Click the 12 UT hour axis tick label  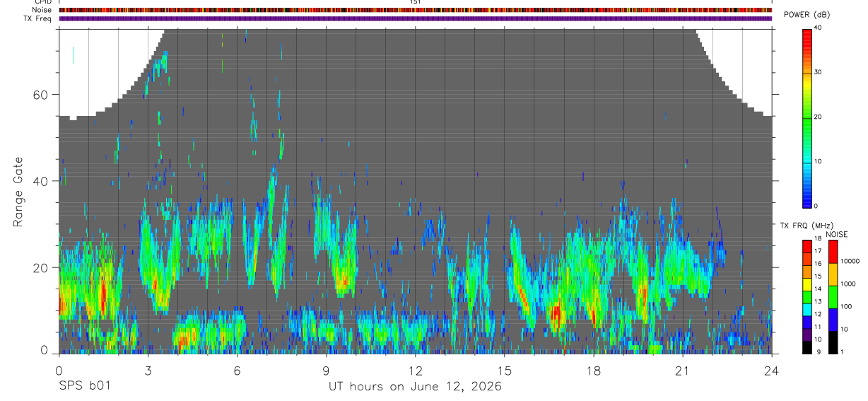415,370
